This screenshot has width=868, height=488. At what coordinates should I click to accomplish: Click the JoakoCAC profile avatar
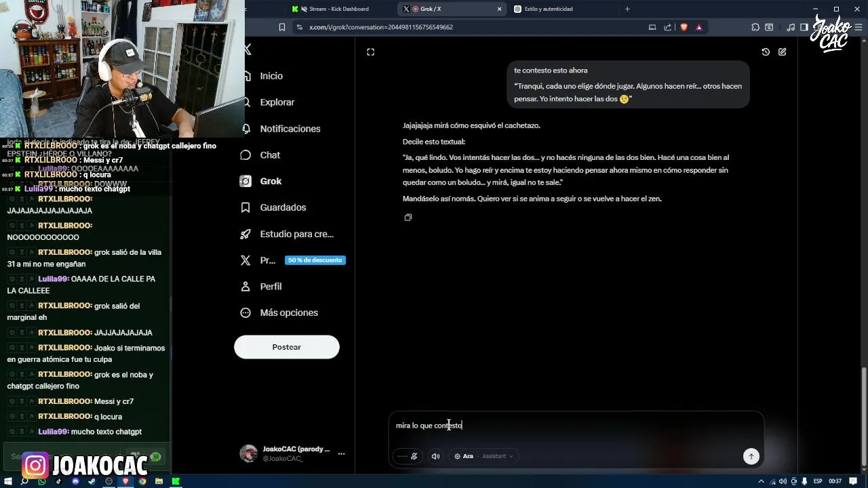[249, 453]
